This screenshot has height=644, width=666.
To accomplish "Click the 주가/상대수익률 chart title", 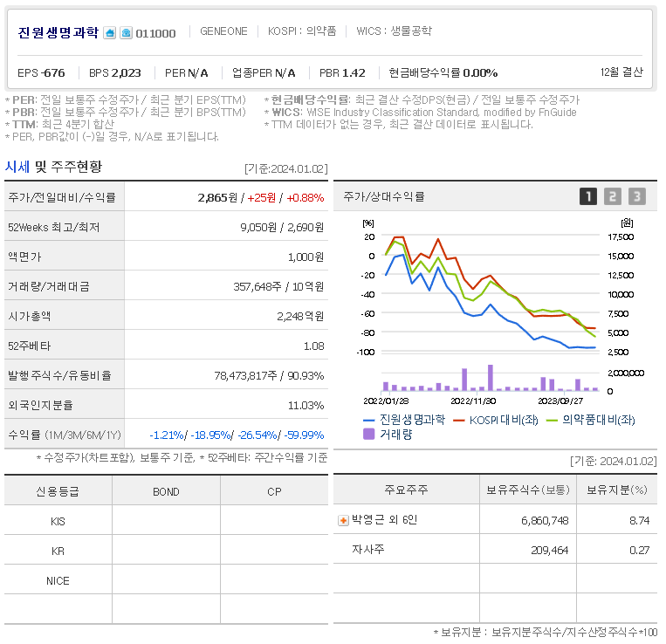I will tap(384, 196).
